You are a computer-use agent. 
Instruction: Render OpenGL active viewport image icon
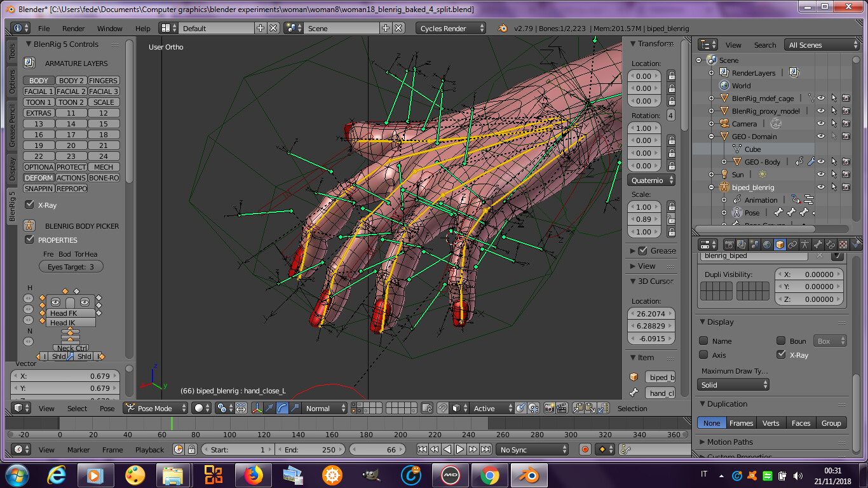[550, 409]
